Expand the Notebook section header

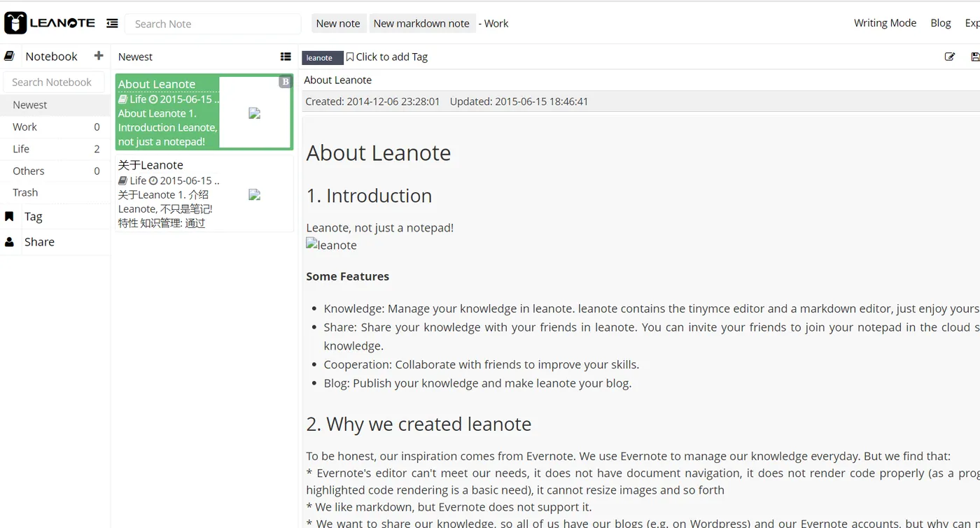[51, 57]
